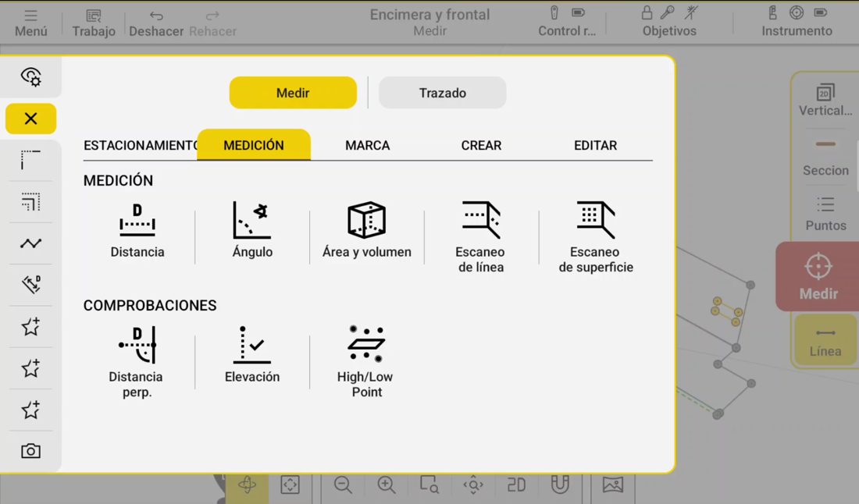Open view settings eye-gear icon
Viewport: 859px width, 504px height.
coord(30,76)
